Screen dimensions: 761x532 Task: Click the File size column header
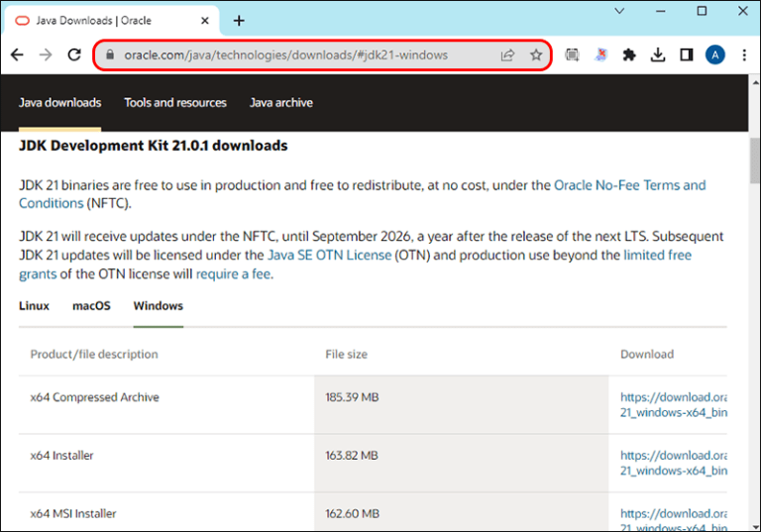[346, 355]
